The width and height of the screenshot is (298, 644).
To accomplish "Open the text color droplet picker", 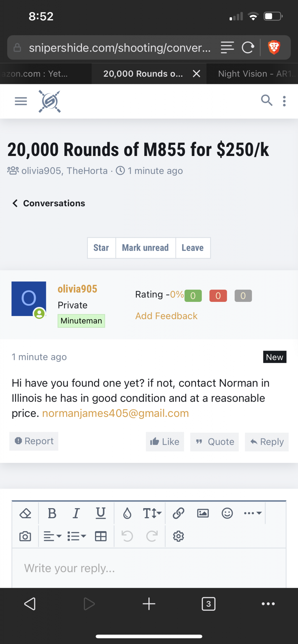I will [x=127, y=513].
